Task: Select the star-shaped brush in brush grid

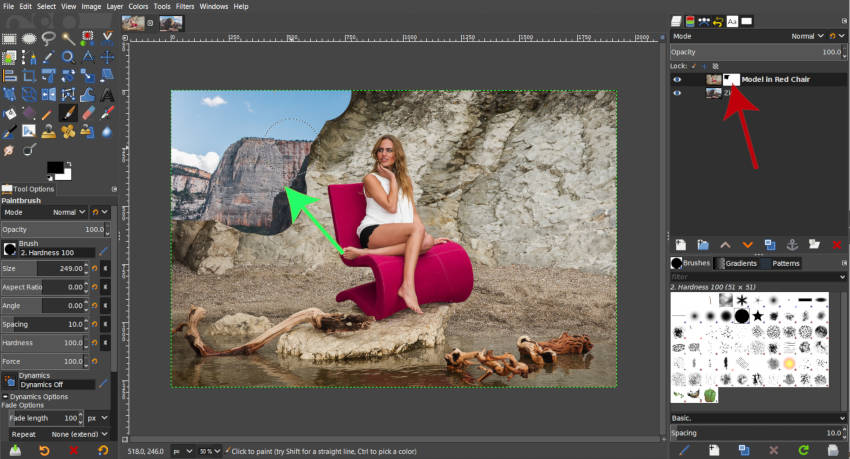Action: click(x=758, y=315)
